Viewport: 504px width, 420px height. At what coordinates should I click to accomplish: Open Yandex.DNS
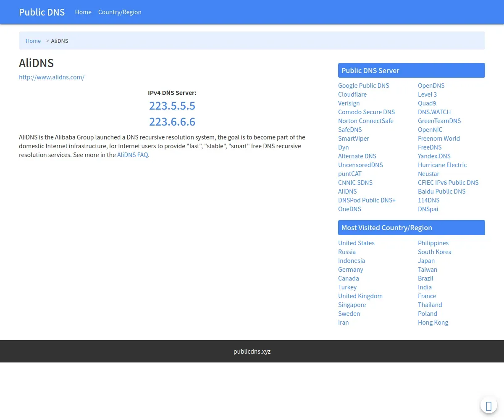point(434,156)
